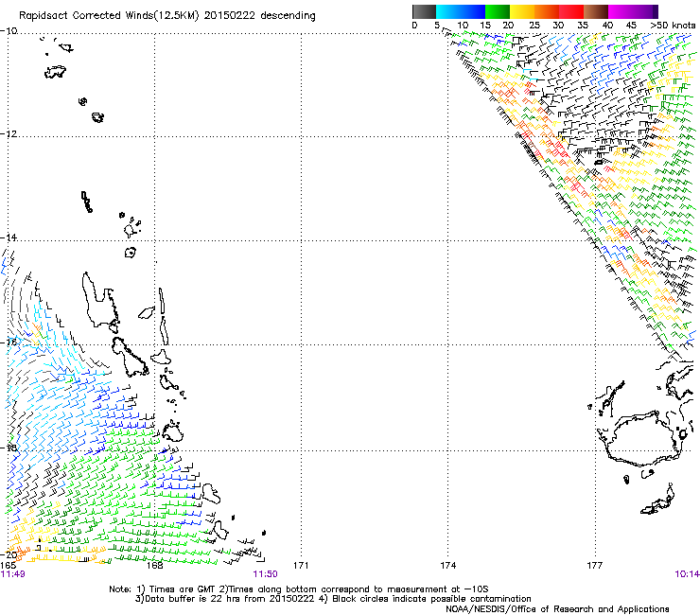Click the note 'Data buffer is 22 hrs'

[x=194, y=599]
